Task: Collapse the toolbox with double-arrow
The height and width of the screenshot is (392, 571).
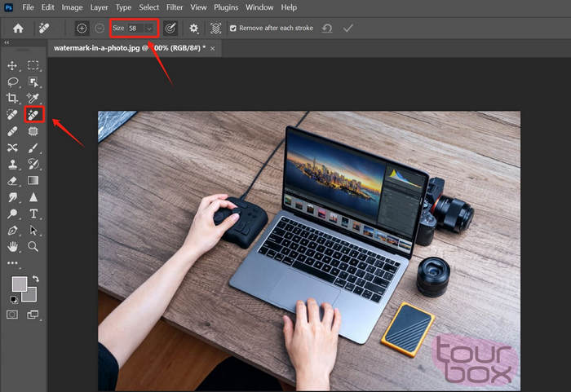Action: tap(7, 42)
